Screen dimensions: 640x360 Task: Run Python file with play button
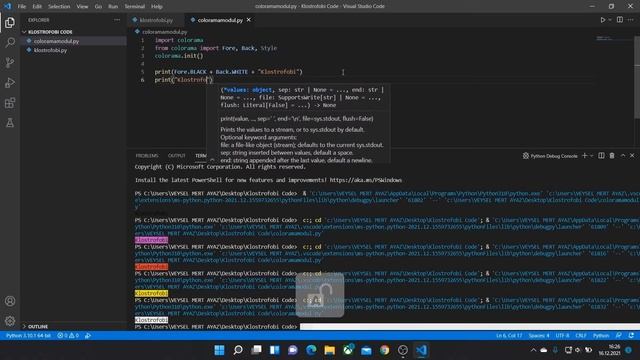click(602, 20)
